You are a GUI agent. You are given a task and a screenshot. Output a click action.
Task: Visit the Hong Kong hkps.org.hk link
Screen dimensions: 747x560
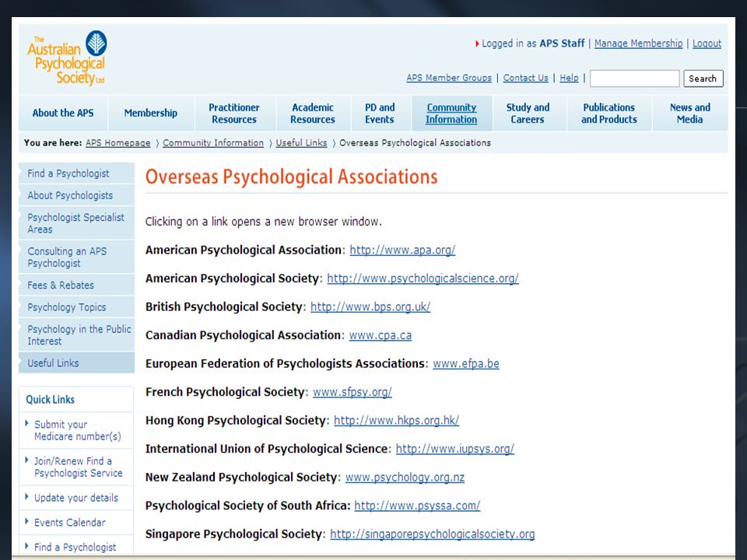(396, 421)
